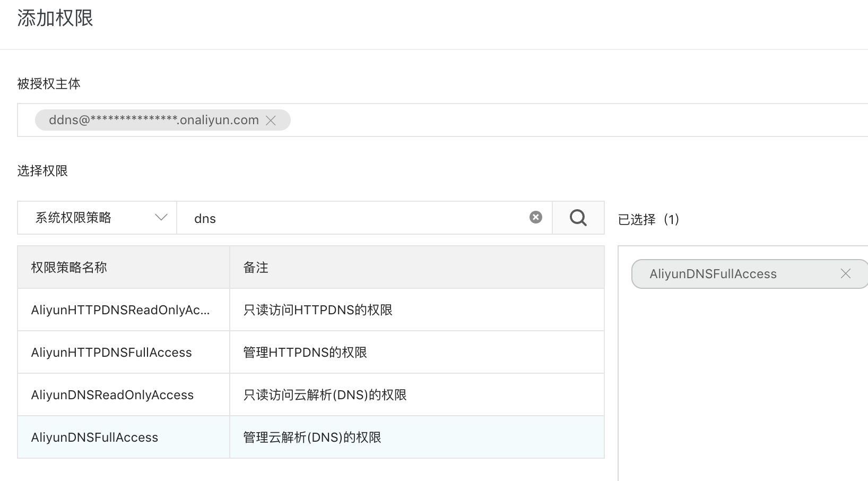The image size is (868, 481).
Task: Choose the AliyunDNSReadOnlyAccess policy name
Action: [112, 395]
